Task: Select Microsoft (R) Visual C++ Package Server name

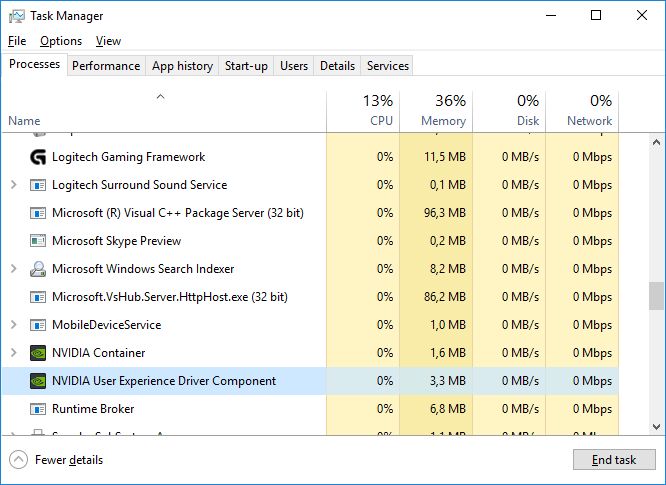Action: click(x=178, y=213)
